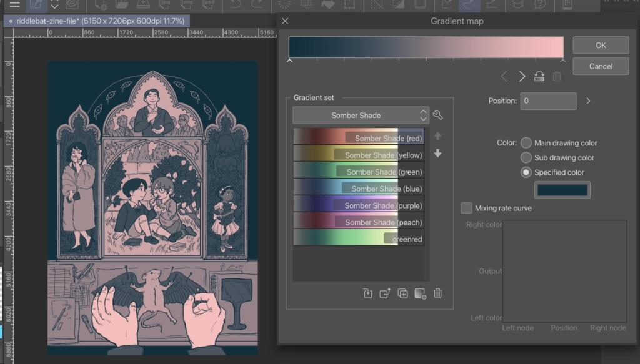Open the specified color swatch picker
640x364 pixels.
coord(562,190)
